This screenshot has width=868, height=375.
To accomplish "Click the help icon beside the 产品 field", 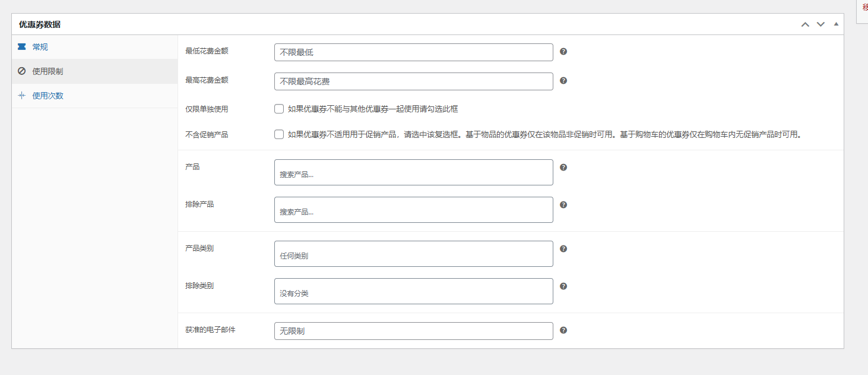I will coord(563,168).
